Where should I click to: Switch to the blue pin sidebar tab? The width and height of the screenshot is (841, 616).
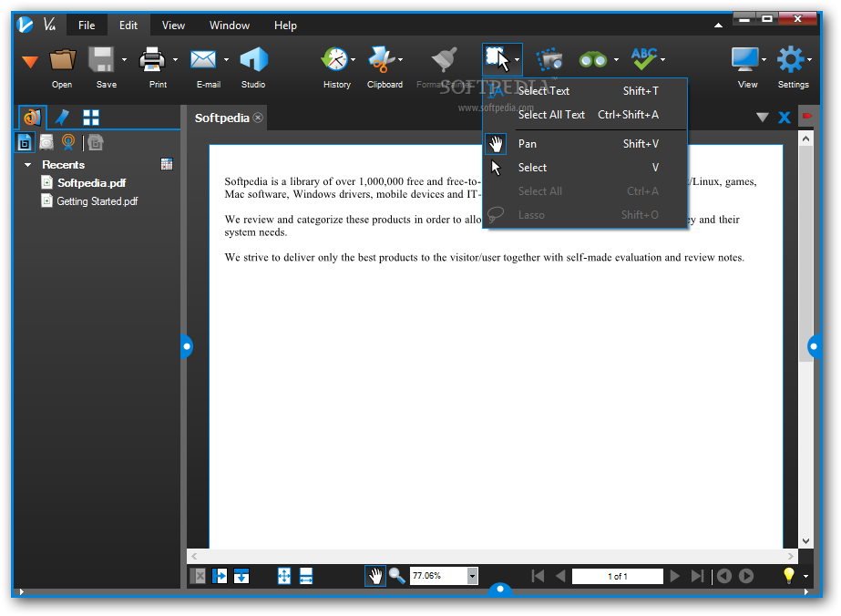click(62, 117)
